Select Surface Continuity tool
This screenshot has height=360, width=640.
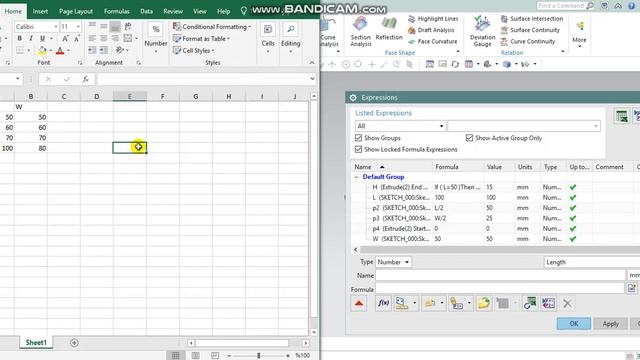click(530, 30)
